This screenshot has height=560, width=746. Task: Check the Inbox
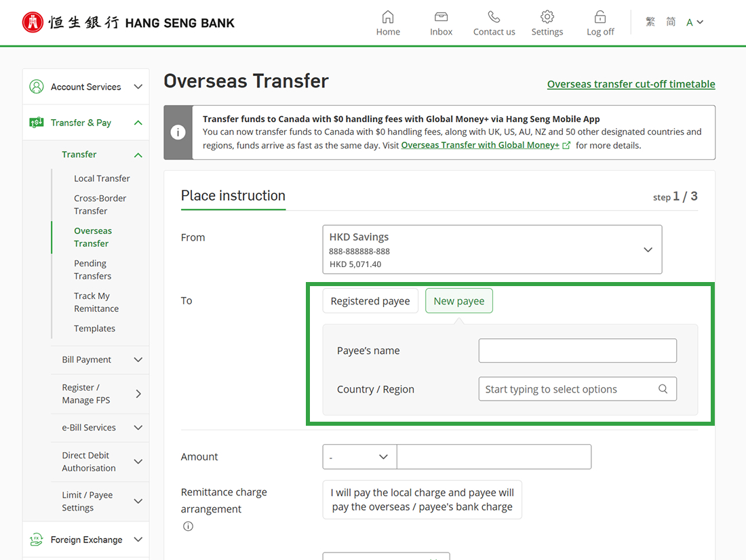pos(440,22)
